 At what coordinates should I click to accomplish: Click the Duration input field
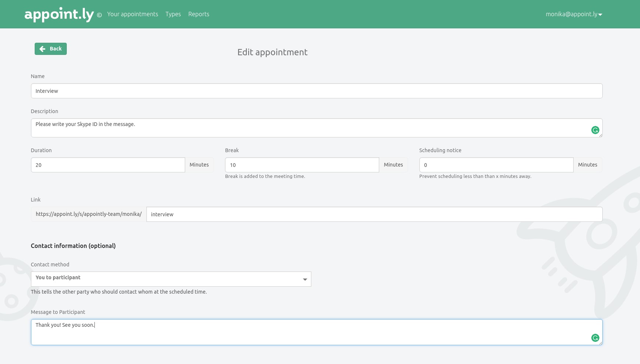tap(108, 165)
